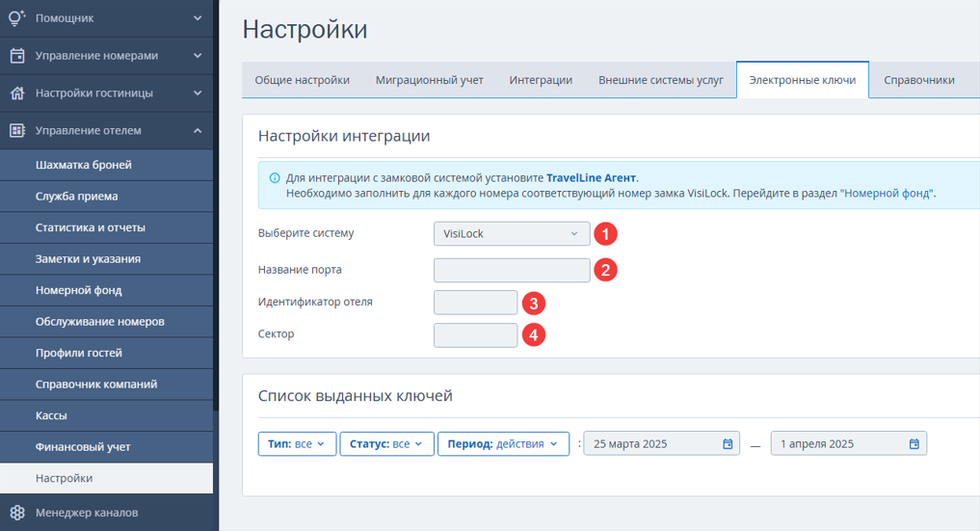Go to Кассы section
Screen dimensions: 980x531
(106, 415)
